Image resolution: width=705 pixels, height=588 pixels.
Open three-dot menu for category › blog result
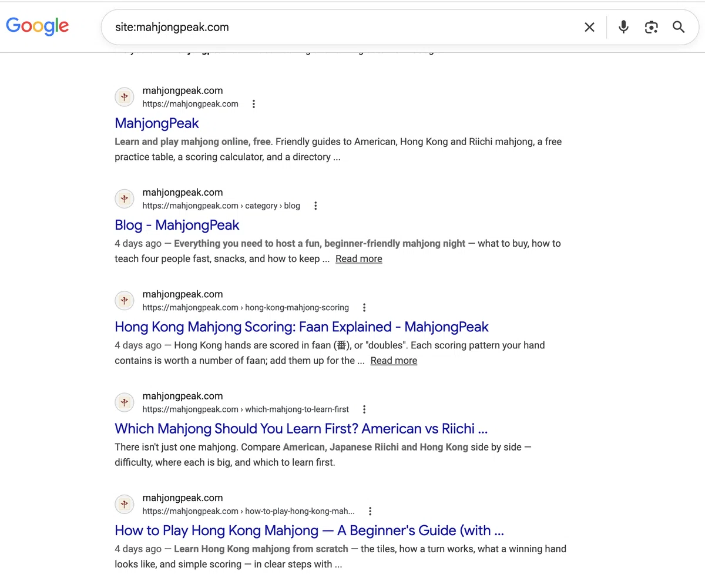point(315,206)
